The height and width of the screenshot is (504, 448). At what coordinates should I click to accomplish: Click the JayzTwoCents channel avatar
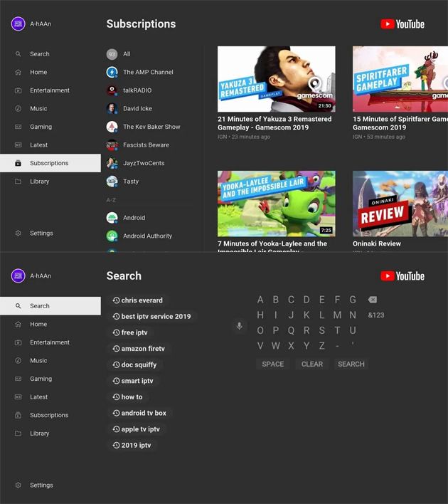(x=112, y=163)
